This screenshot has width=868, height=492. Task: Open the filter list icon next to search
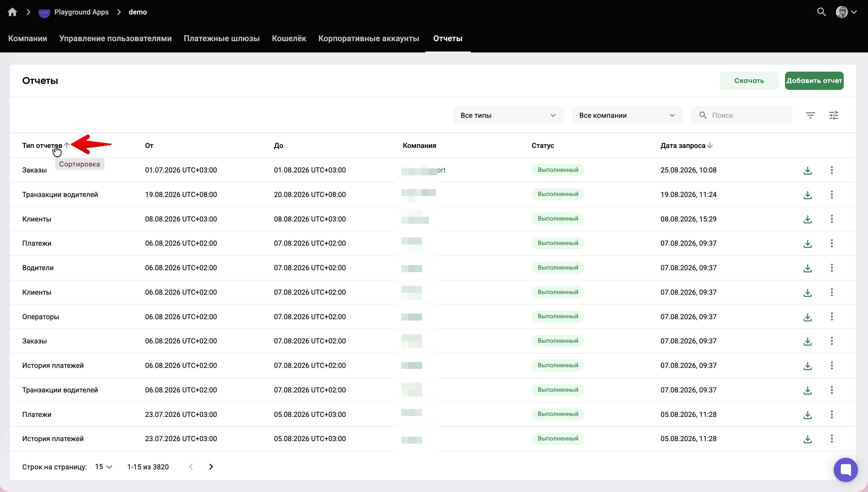(x=810, y=116)
